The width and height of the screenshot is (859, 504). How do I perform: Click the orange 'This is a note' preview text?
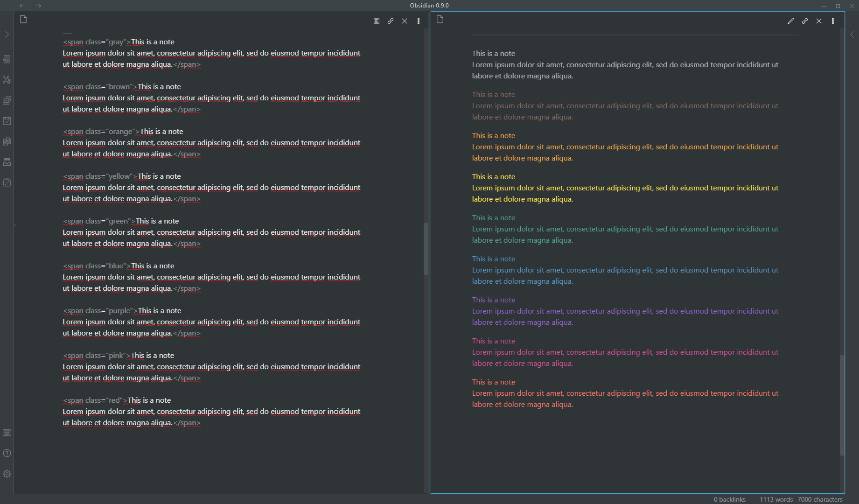pos(494,136)
